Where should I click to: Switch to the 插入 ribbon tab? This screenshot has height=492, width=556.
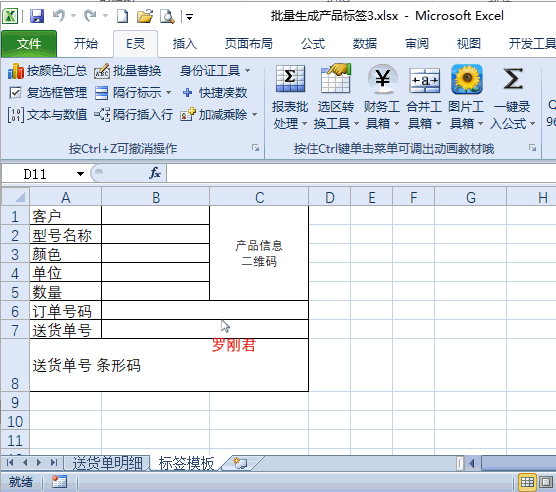tap(184, 44)
